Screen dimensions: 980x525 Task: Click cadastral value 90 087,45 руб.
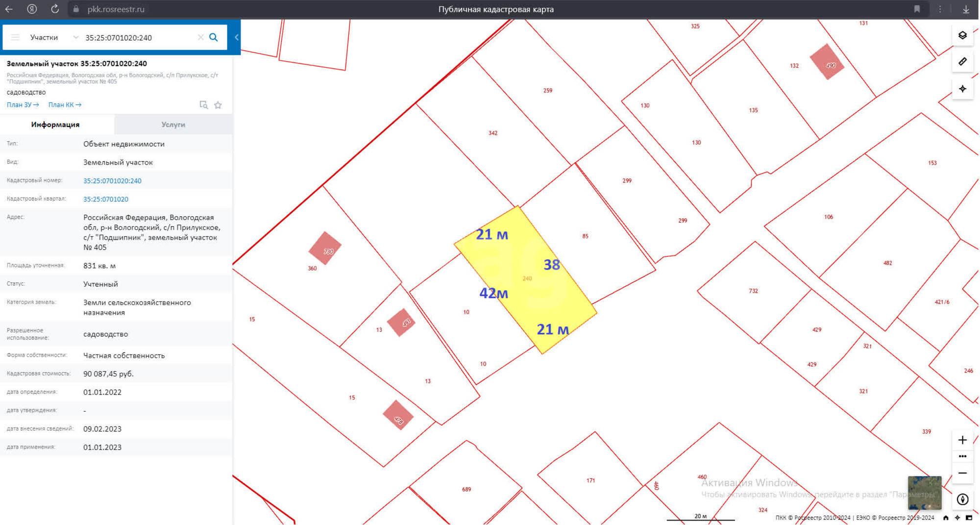tap(108, 374)
